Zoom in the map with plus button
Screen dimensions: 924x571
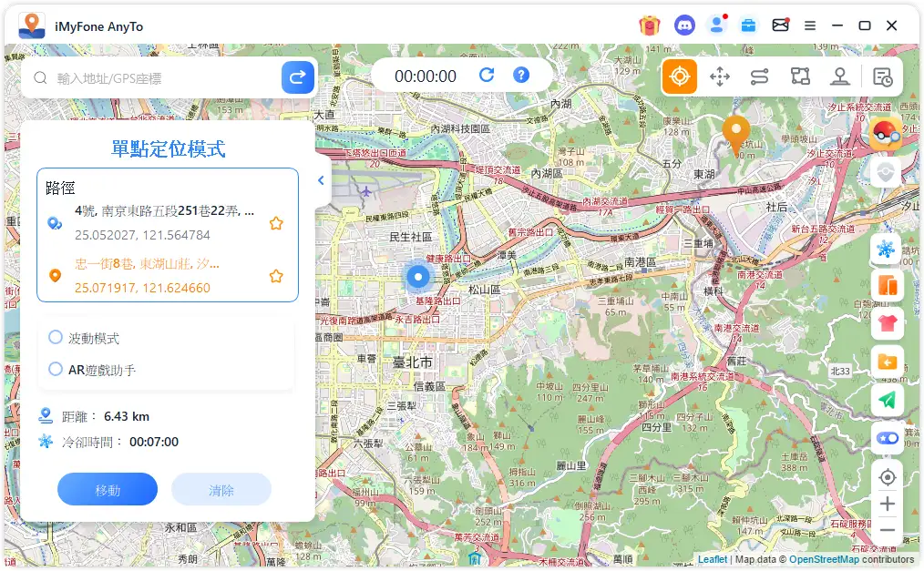tap(888, 504)
